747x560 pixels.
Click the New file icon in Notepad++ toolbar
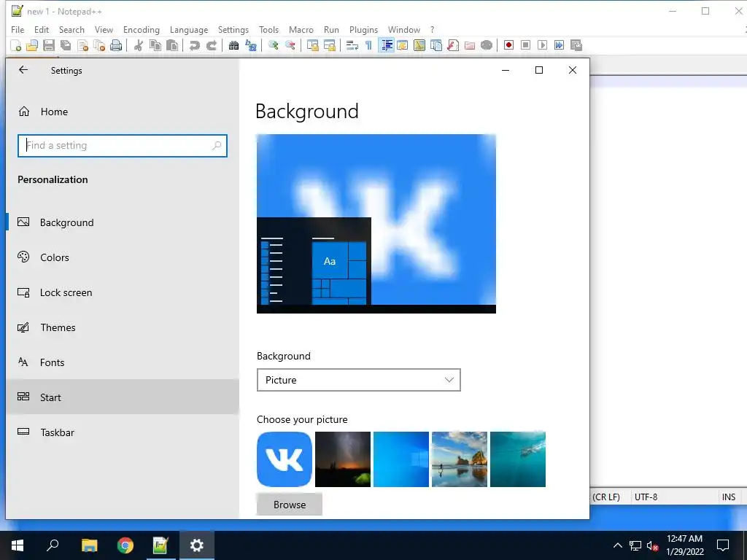point(16,45)
